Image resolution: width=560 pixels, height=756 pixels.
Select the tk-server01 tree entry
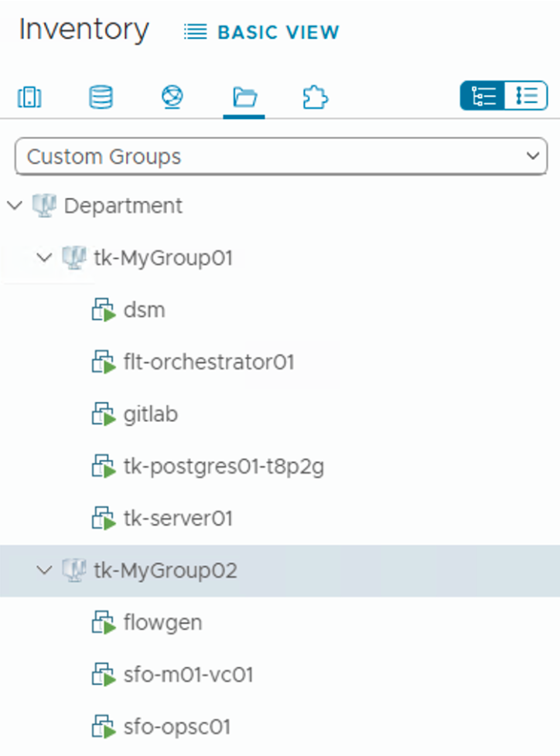click(x=178, y=519)
